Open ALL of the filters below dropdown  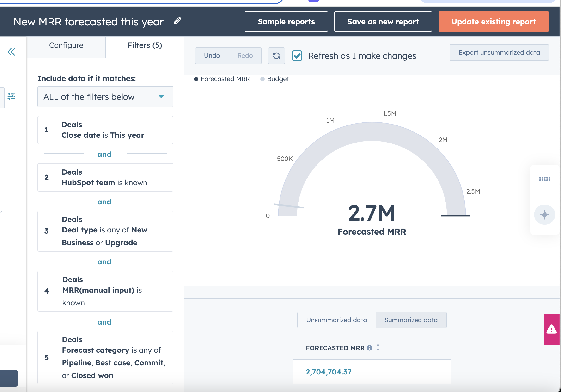[105, 97]
